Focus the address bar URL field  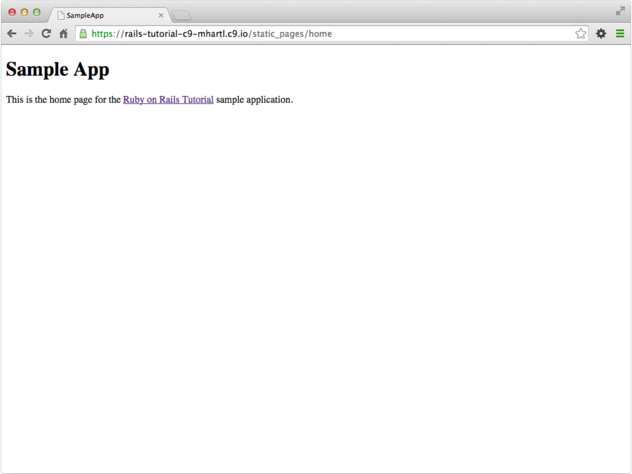(x=330, y=34)
